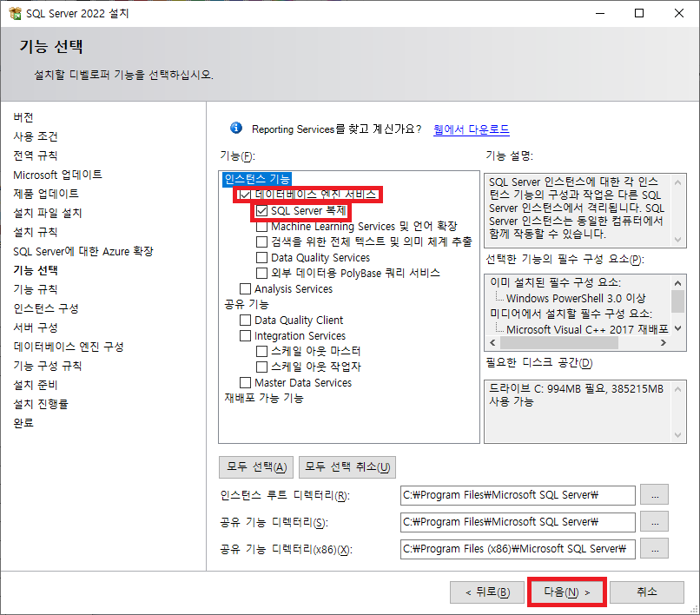Click the blue information icon beside Reporting Services

236,129
